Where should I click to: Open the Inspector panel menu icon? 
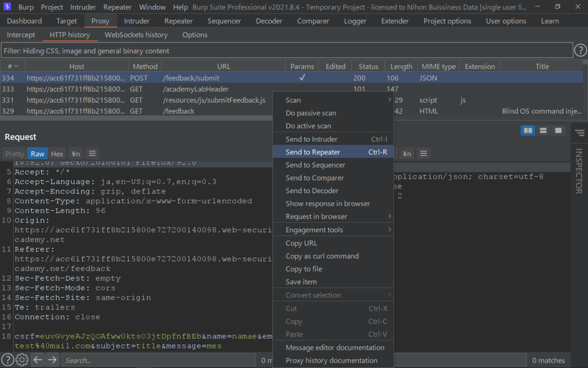click(x=580, y=133)
